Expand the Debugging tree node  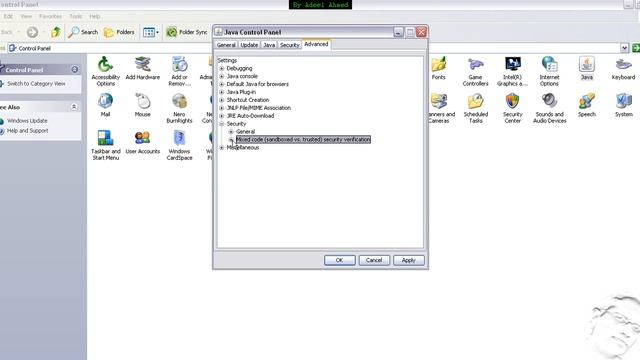[x=222, y=69]
